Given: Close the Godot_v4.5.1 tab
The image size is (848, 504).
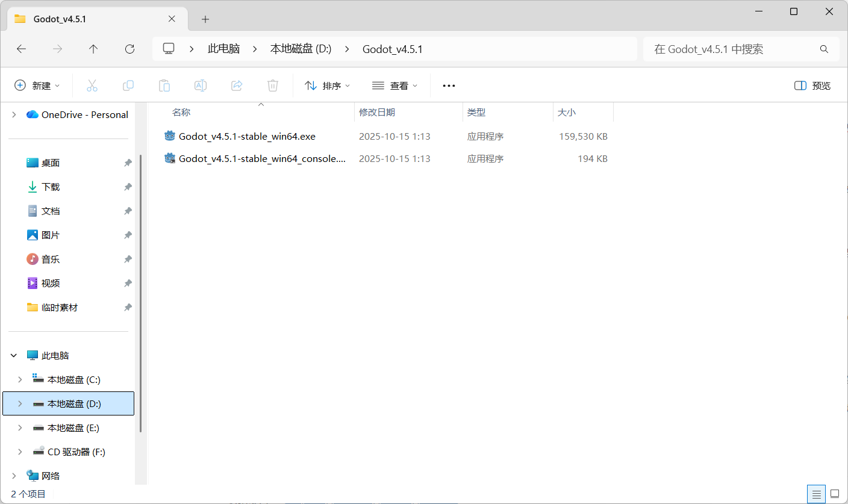Looking at the screenshot, I should coord(172,19).
